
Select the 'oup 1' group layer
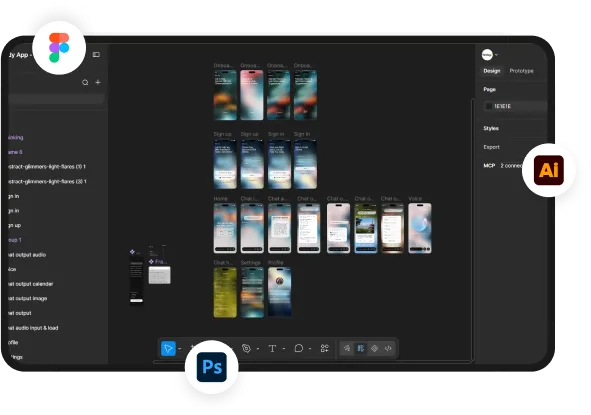coord(14,240)
